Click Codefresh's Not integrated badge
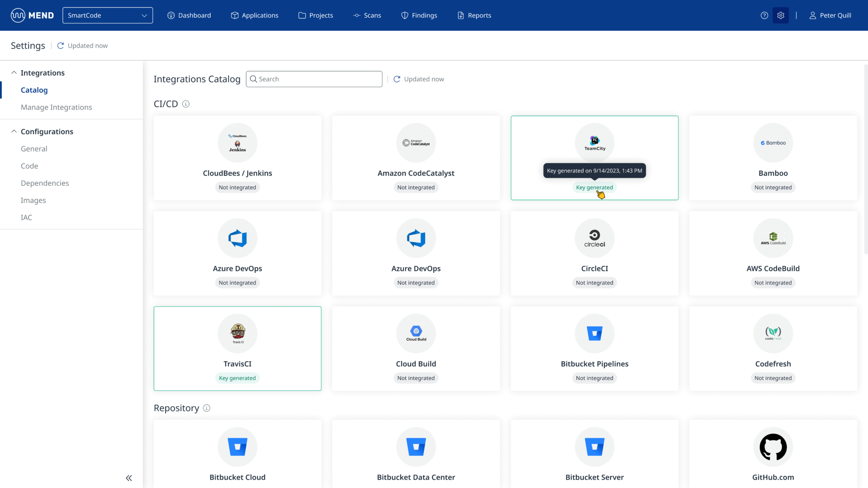Screen dimensions: 868x488 (773, 378)
